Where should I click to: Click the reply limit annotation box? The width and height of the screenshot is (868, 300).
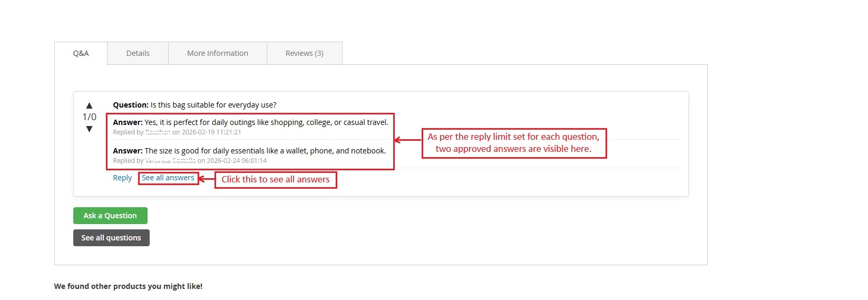pos(513,143)
